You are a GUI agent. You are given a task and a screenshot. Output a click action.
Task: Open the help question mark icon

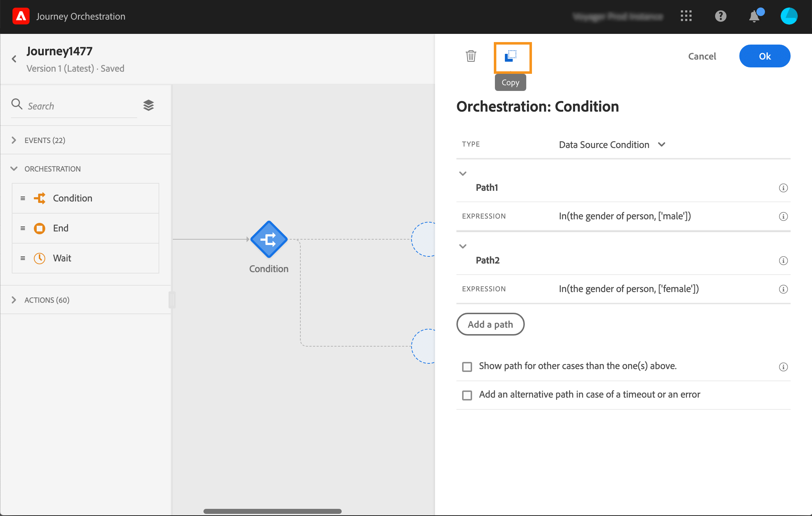click(720, 16)
